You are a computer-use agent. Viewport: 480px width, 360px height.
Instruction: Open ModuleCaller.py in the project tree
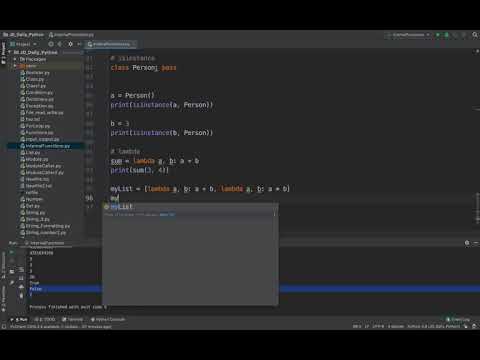point(40,166)
